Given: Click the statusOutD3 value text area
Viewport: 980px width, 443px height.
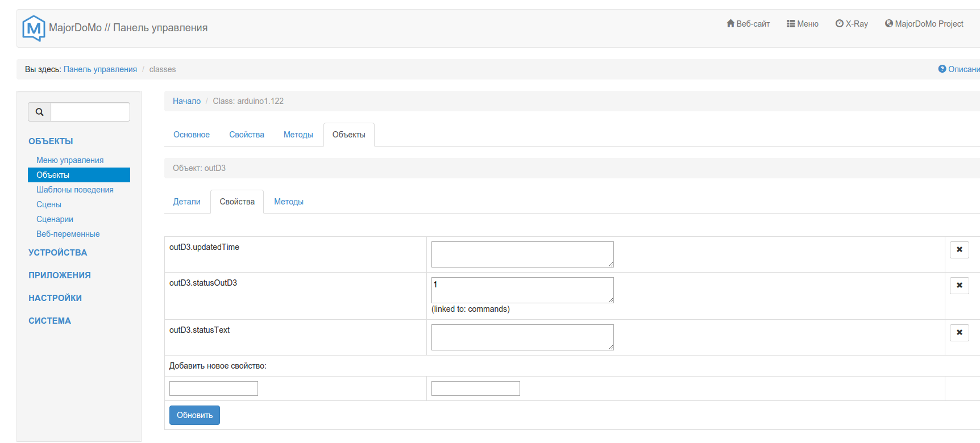Looking at the screenshot, I should (x=522, y=290).
